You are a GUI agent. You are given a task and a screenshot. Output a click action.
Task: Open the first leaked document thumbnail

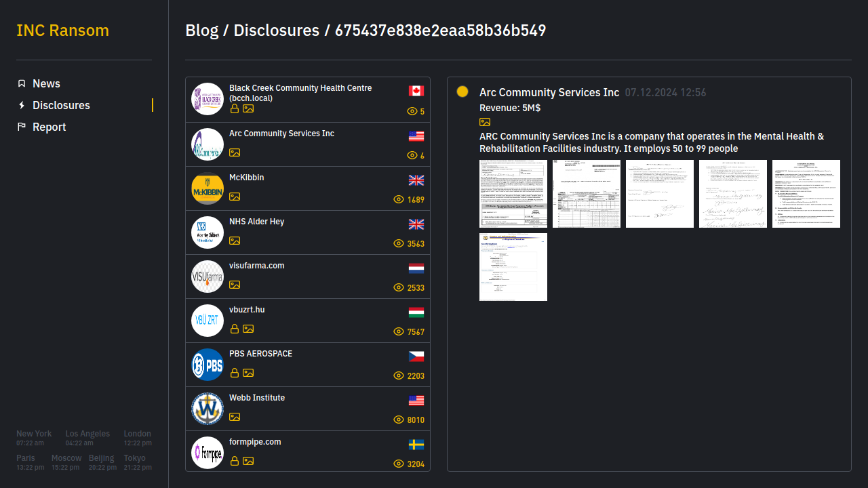pyautogui.click(x=513, y=193)
